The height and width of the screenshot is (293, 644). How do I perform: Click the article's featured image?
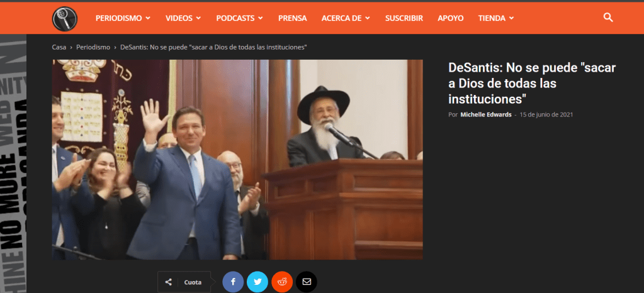pyautogui.click(x=237, y=160)
